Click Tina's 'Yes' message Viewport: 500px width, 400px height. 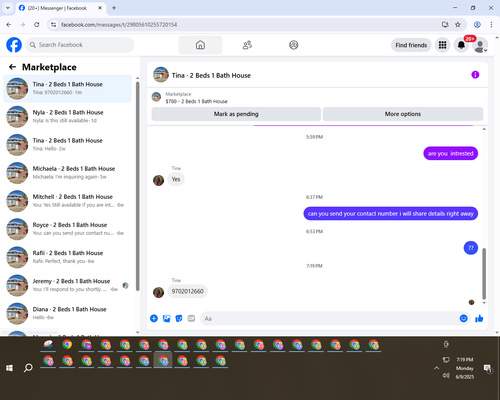point(176,179)
